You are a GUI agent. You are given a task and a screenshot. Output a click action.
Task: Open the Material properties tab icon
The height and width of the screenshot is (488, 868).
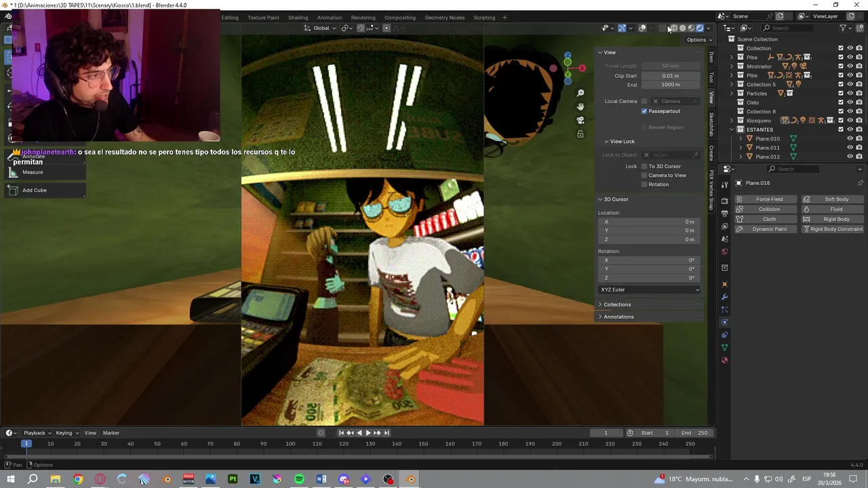724,360
